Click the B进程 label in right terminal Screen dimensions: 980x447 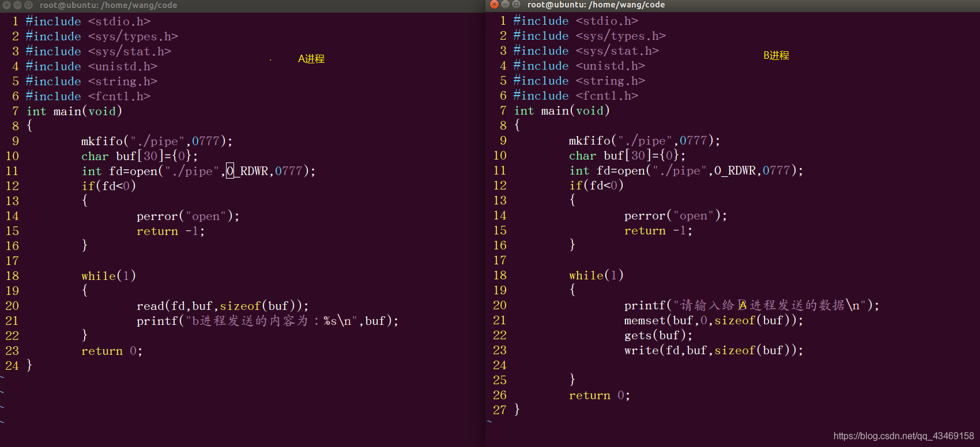777,55
